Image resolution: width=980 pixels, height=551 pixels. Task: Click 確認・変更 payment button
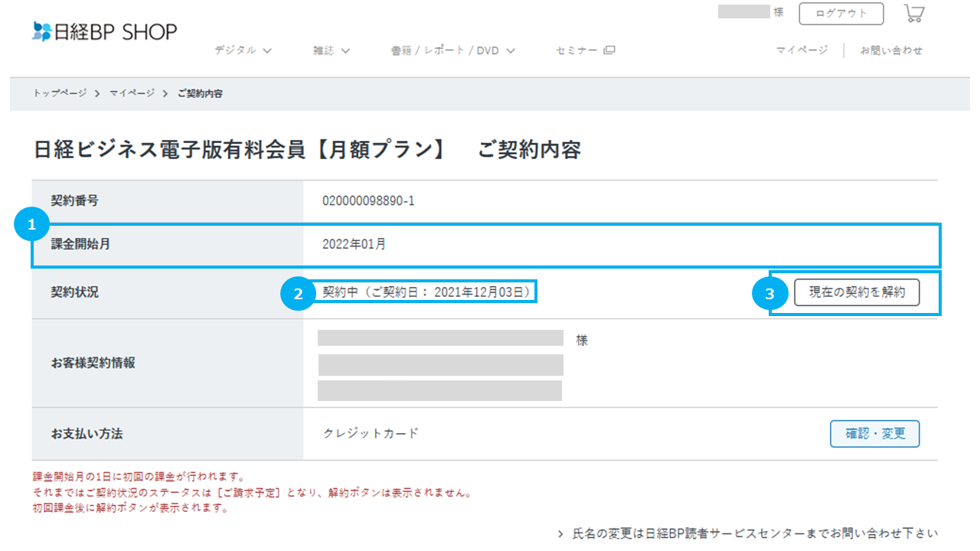pos(875,434)
